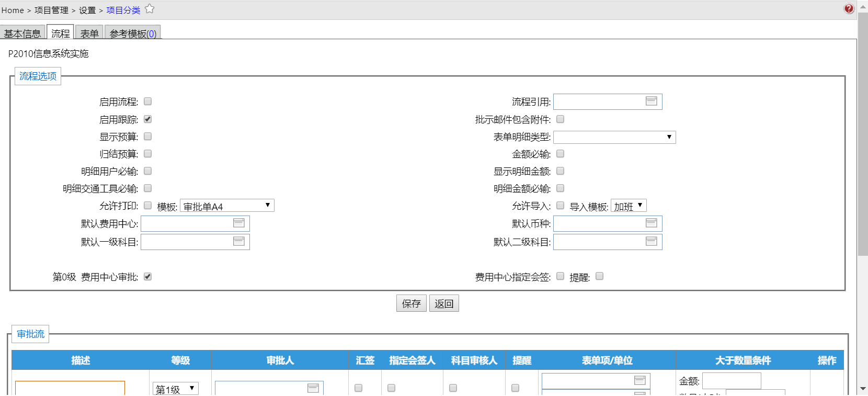Focus the 金额 input in 大于数量条件 column
868x396 pixels.
point(732,381)
